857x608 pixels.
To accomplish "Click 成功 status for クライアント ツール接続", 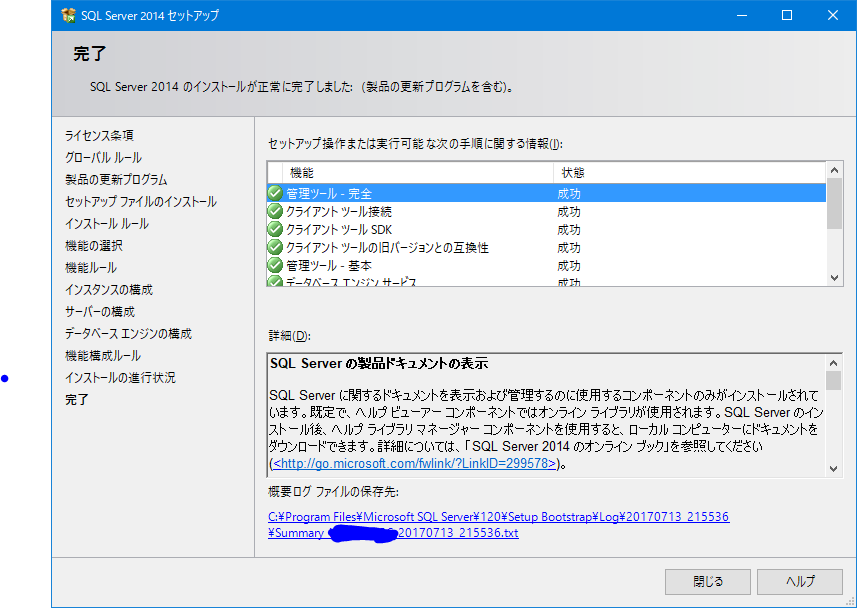I will pos(569,212).
